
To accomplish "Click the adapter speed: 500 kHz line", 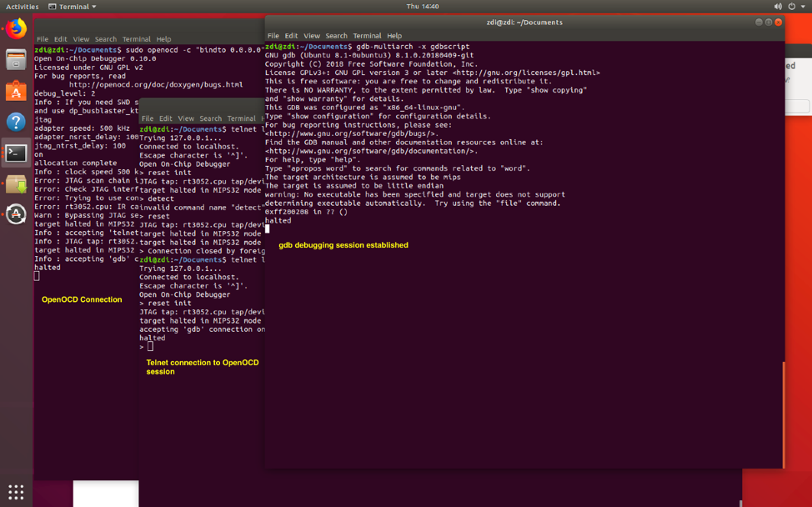I will pyautogui.click(x=82, y=128).
